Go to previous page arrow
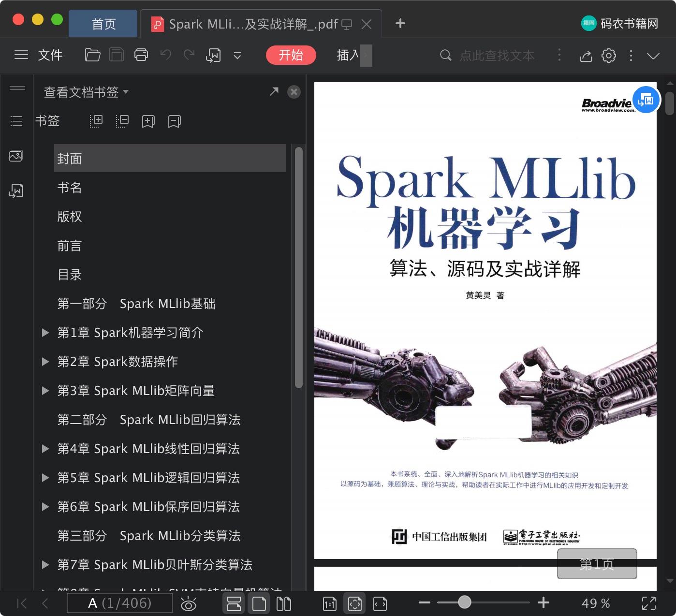This screenshot has width=676, height=616. click(x=45, y=603)
